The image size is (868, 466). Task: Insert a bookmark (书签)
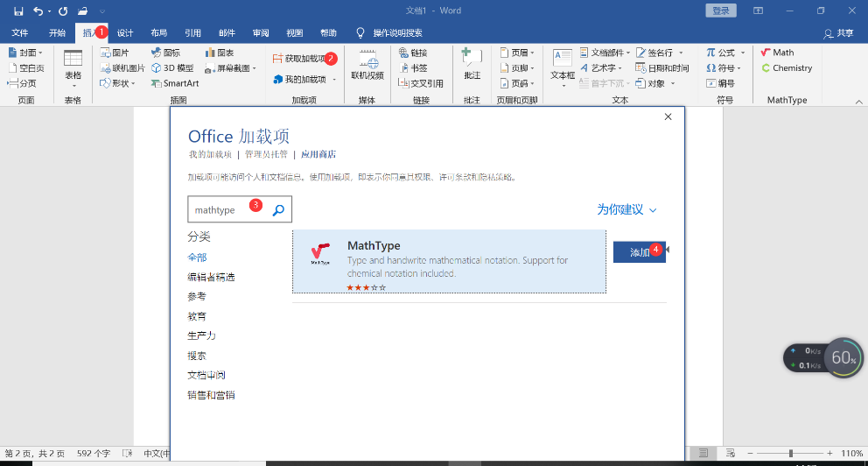pos(413,68)
